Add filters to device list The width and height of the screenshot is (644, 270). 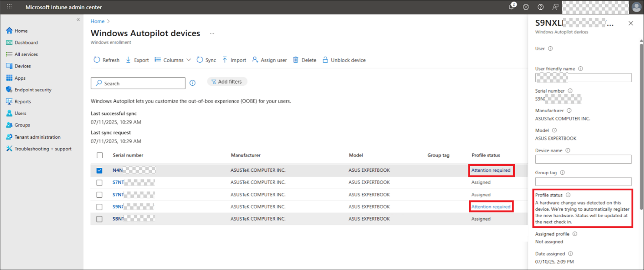227,82
